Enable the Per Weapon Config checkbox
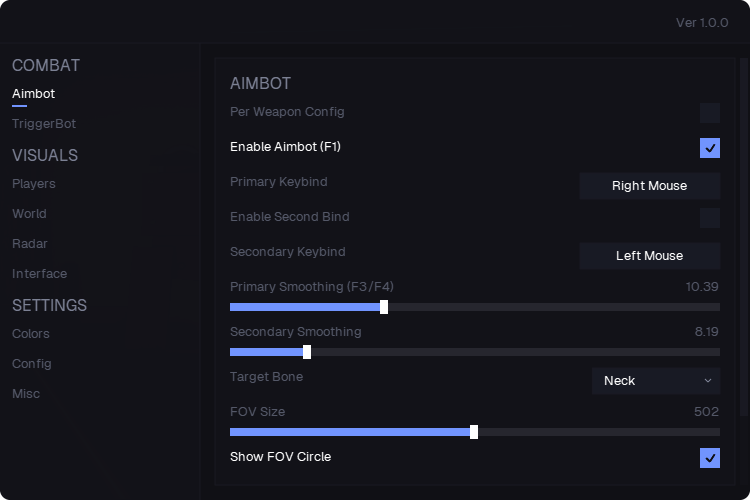The width and height of the screenshot is (750, 500). click(x=710, y=113)
